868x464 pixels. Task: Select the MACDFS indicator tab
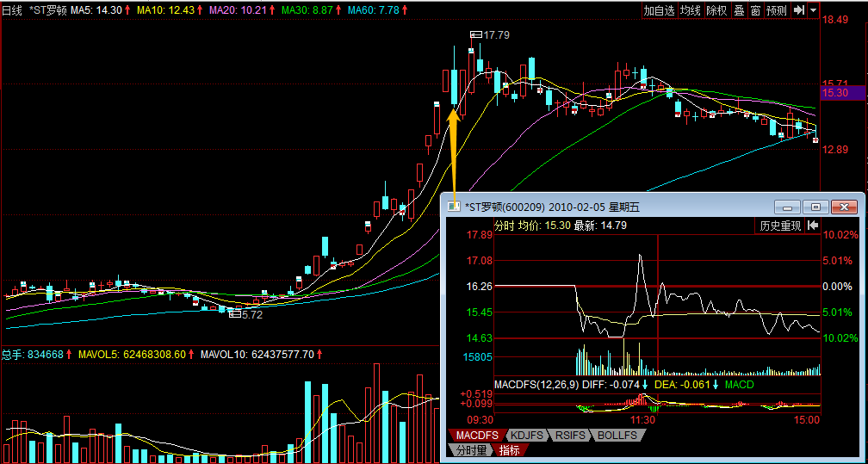click(x=476, y=436)
